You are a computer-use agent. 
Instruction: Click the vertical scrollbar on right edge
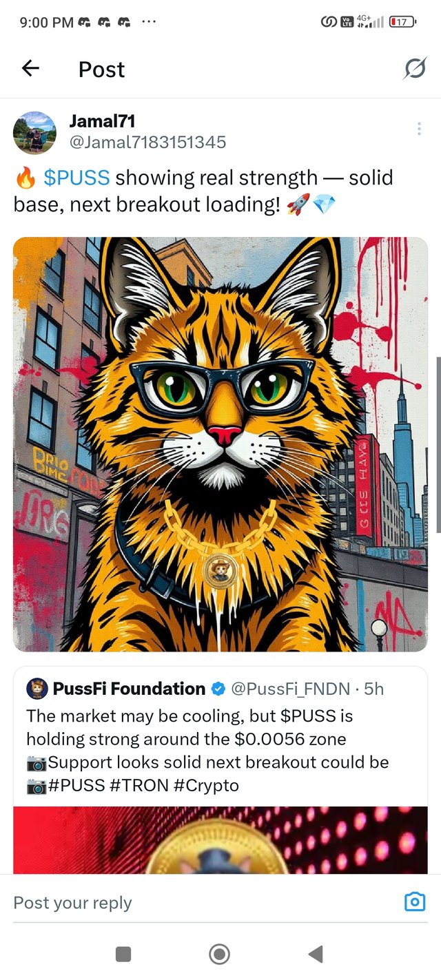[x=438, y=444]
